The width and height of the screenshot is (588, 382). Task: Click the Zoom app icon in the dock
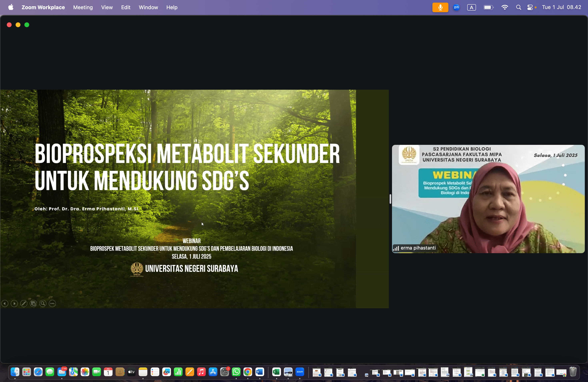300,372
